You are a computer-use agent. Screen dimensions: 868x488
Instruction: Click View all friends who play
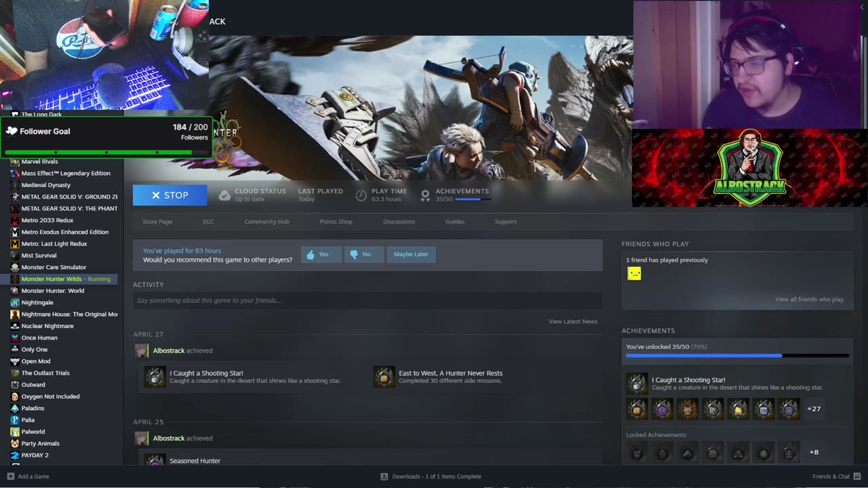(x=810, y=300)
